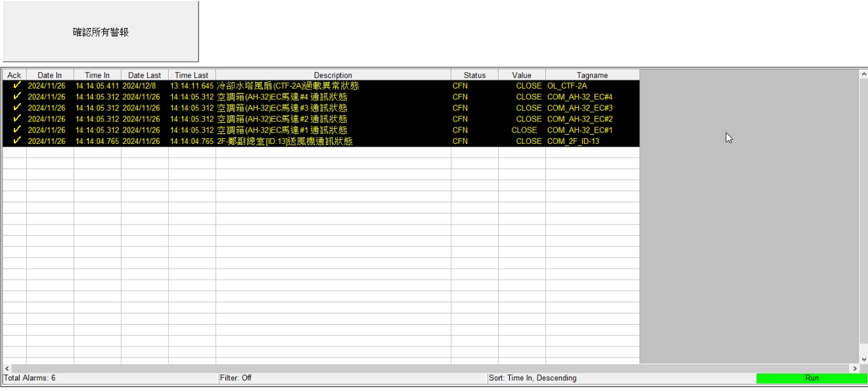Sort by the Time In column header
This screenshot has width=868, height=391.
pos(97,75)
